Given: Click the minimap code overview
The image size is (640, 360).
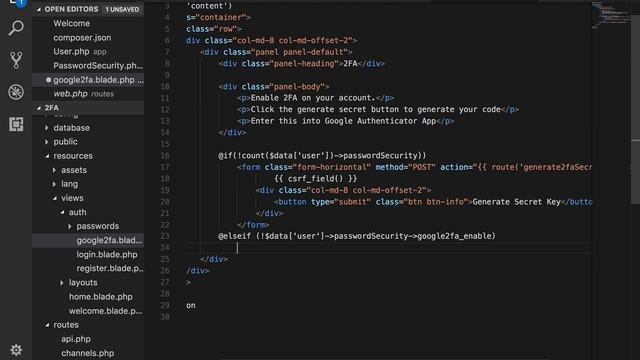Looking at the screenshot, I should pos(611,16).
